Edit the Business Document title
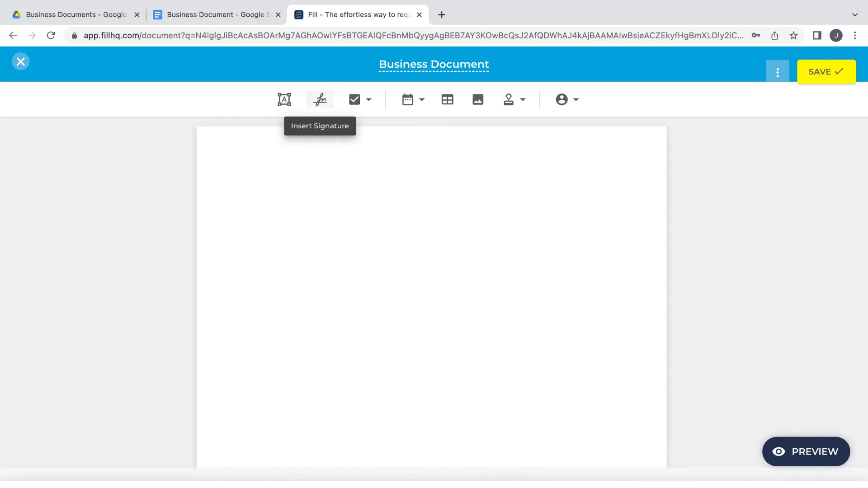868x488 pixels. (434, 64)
